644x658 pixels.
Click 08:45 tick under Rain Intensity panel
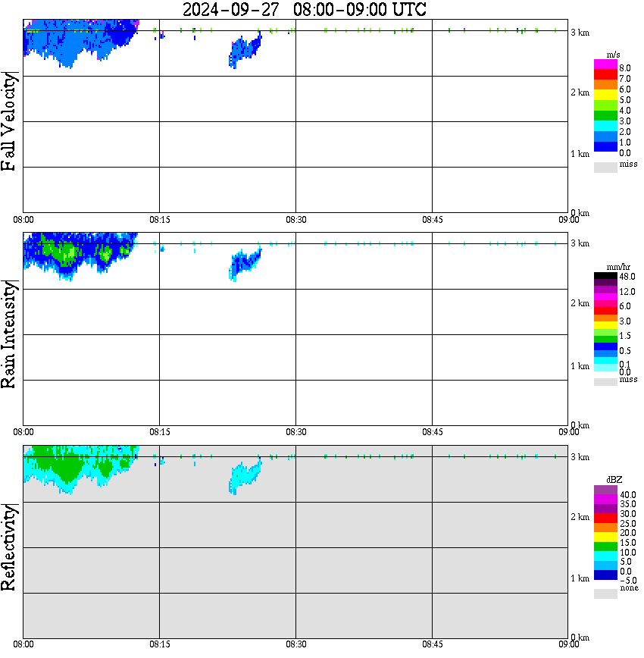tap(432, 432)
